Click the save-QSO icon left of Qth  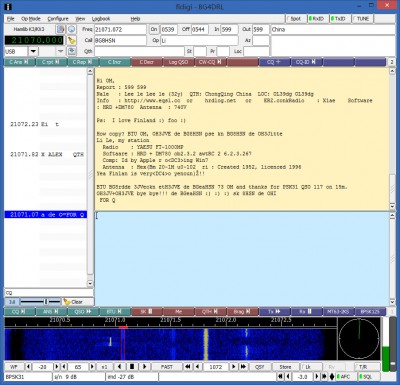(x=71, y=51)
